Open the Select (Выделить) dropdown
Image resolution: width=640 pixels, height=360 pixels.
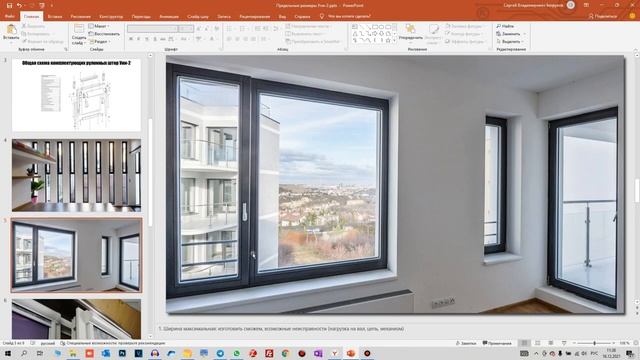(509, 42)
